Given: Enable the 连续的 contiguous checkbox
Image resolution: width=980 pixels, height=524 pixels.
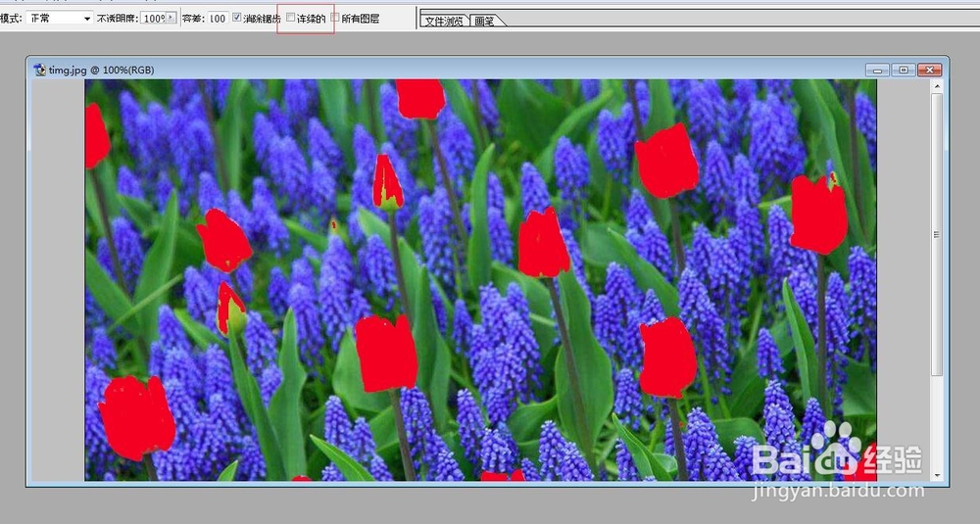Looking at the screenshot, I should click(291, 18).
